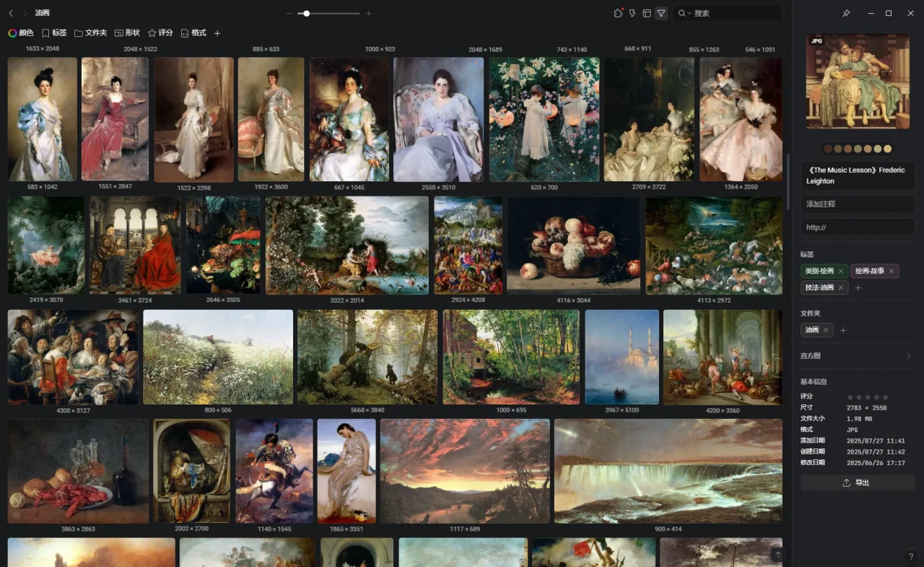The image size is (924, 567).
Task: Pin the inspector panel with pin icon
Action: pos(846,13)
